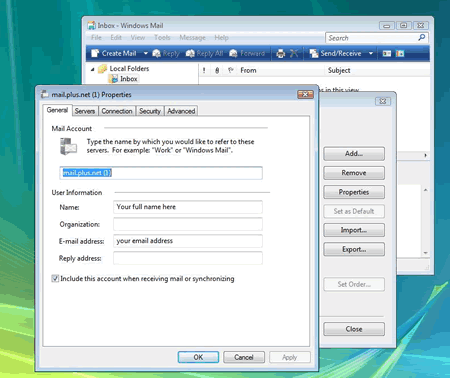
Task: Toggle Include this account when receiving checkbox
Action: 55,278
